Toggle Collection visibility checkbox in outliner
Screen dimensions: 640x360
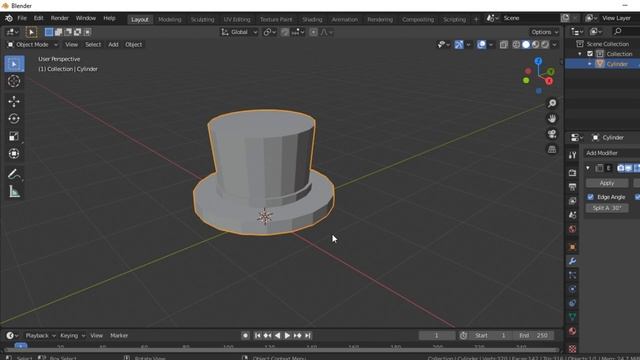click(590, 54)
